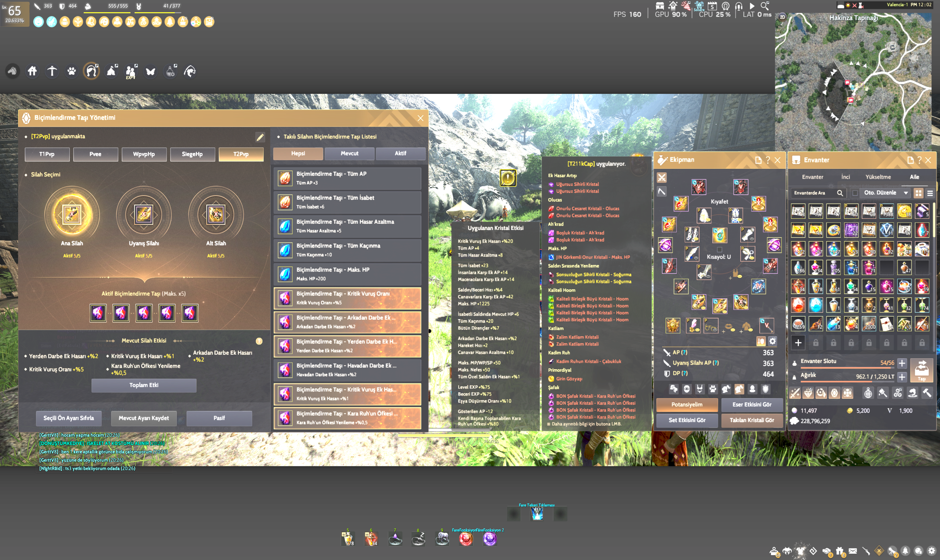This screenshot has width=940, height=560.
Task: Select the Biçimlendirme Taşı - Tüm AP row
Action: pyautogui.click(x=348, y=178)
